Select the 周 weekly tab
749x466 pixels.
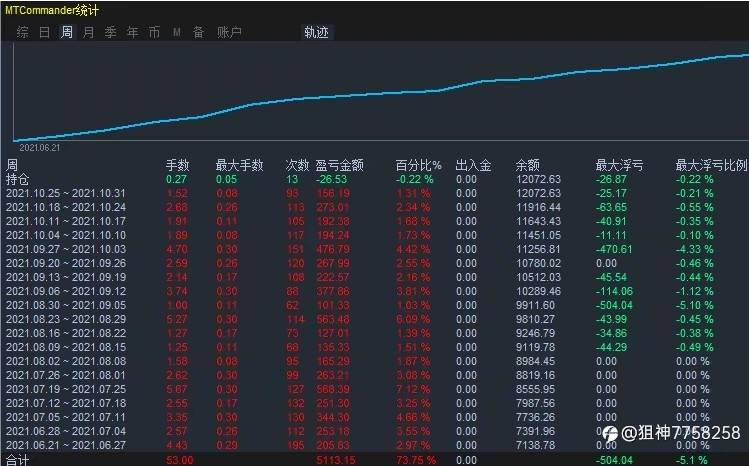66,32
